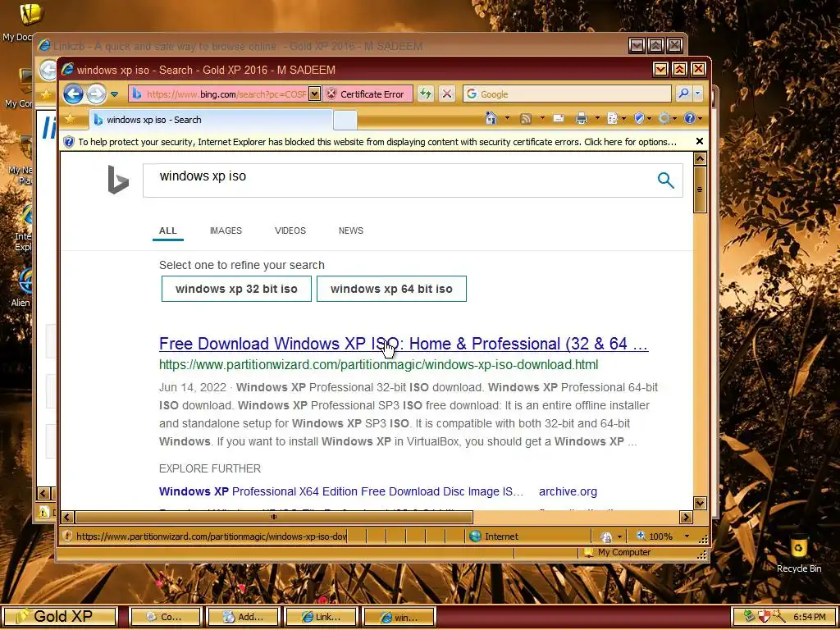Click the RSS Feeds icon

click(x=526, y=118)
